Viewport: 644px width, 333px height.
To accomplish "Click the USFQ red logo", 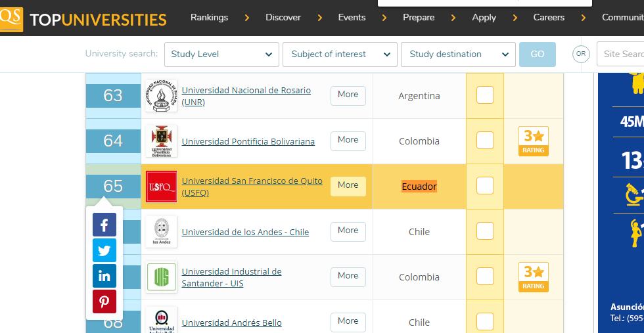I will click(161, 187).
